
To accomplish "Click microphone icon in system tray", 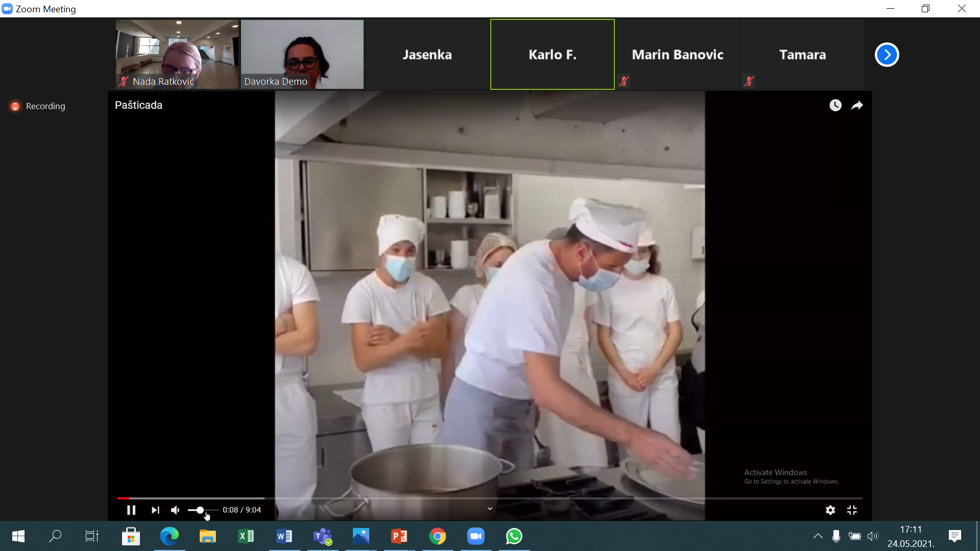I will (836, 536).
